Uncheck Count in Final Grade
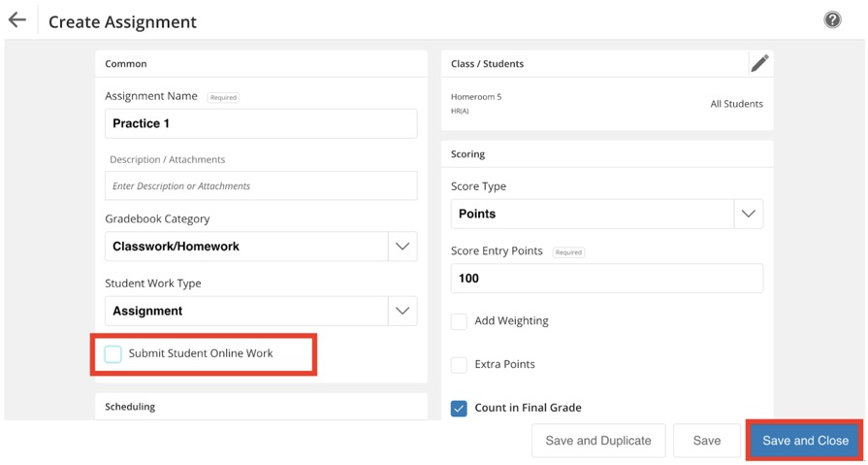This screenshot has width=868, height=465. tap(459, 408)
